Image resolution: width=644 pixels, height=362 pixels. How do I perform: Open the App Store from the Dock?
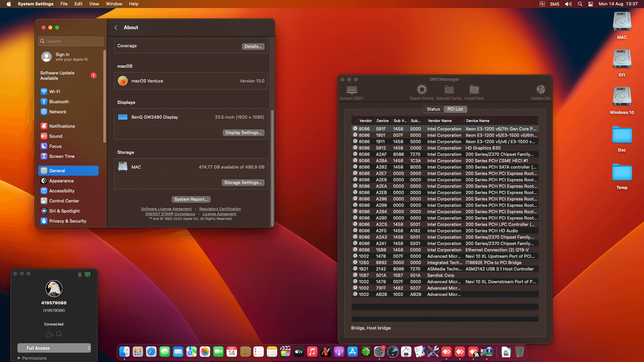pos(353,352)
